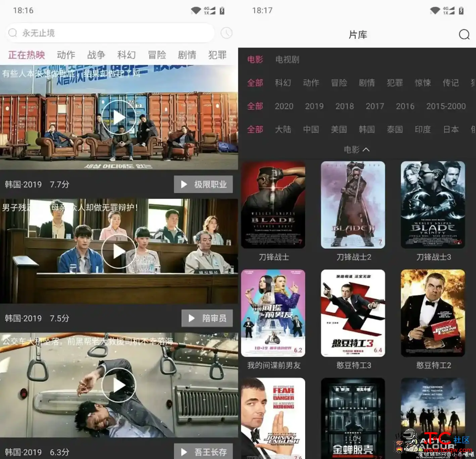476x459 pixels.
Task: Filter library by 犯罪 genre
Action: (x=395, y=83)
